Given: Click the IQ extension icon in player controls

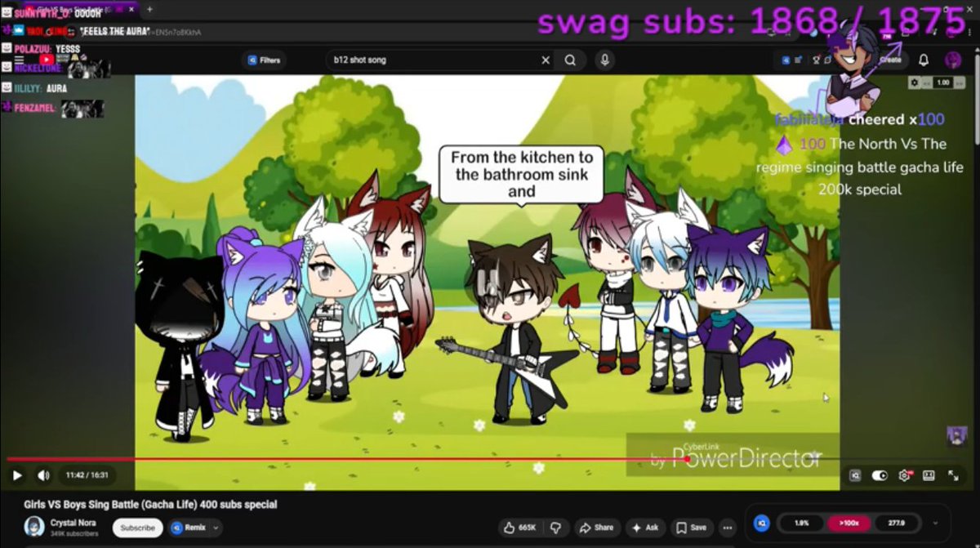Looking at the screenshot, I should coord(854,475).
